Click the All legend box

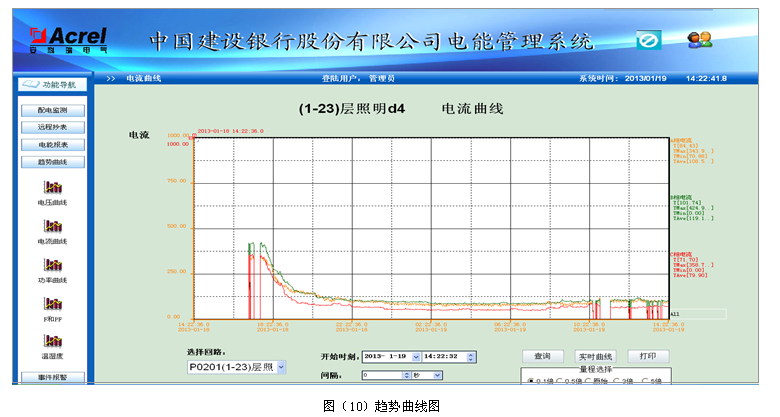point(698,314)
